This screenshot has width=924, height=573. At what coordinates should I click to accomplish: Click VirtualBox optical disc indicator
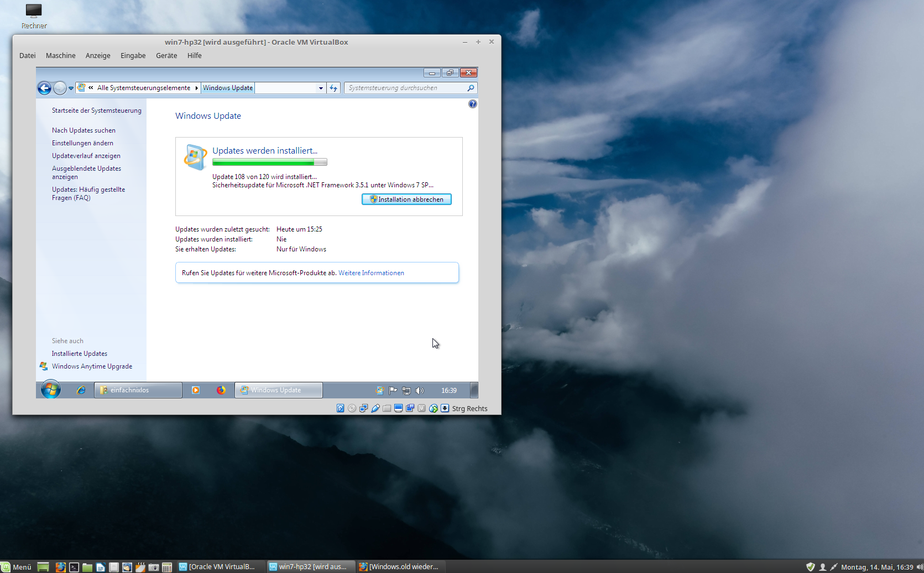pos(352,408)
